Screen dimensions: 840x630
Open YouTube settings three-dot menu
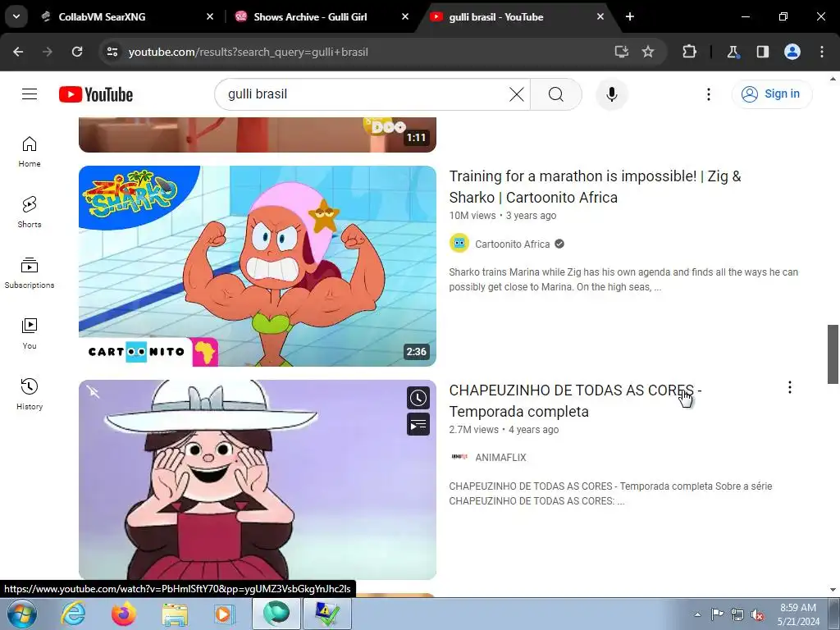[708, 94]
